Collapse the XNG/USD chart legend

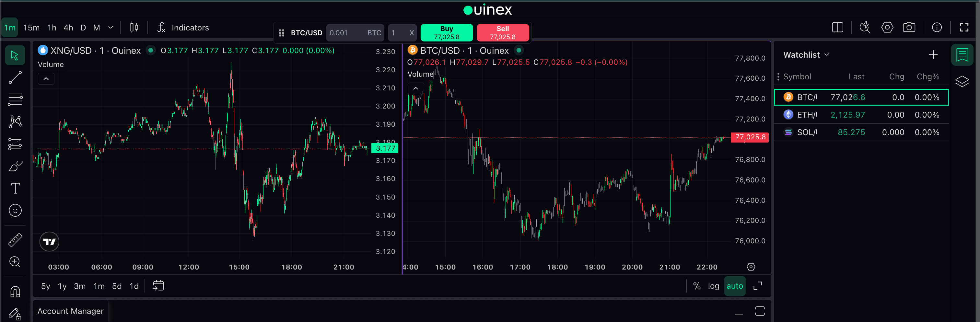(46, 79)
